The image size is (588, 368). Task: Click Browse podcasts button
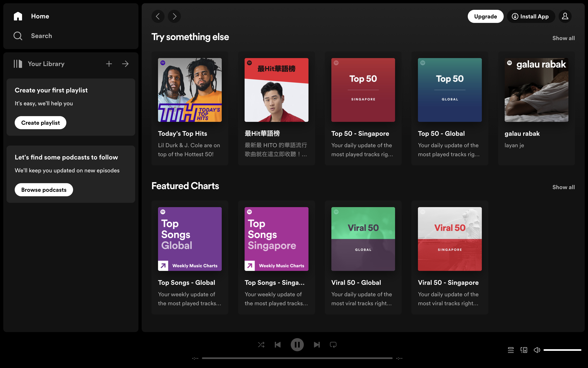pos(44,190)
